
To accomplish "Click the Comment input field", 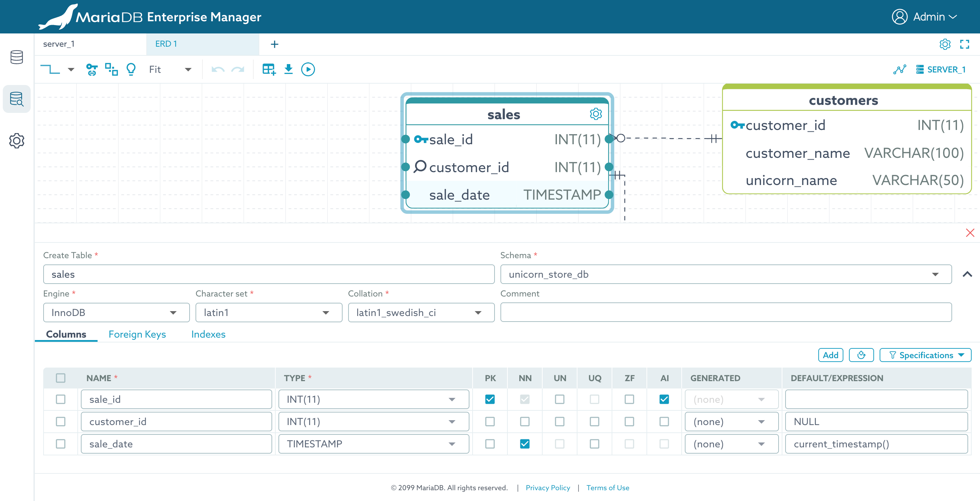I will 726,312.
